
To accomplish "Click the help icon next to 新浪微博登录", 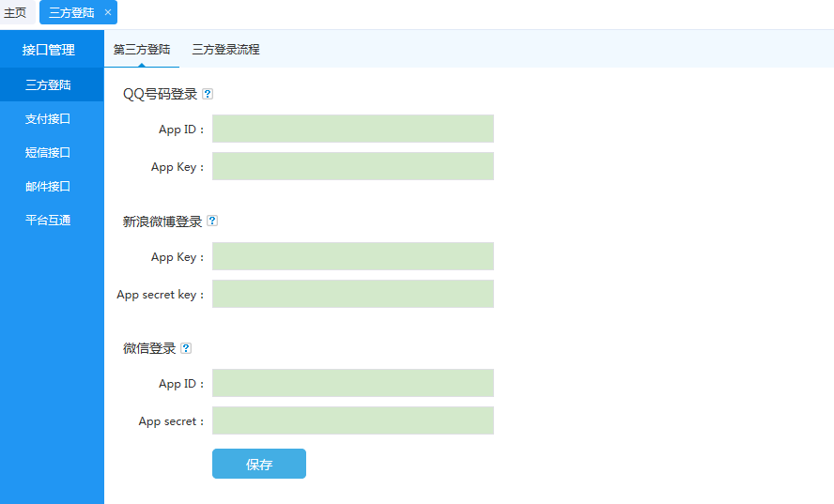I will (212, 221).
